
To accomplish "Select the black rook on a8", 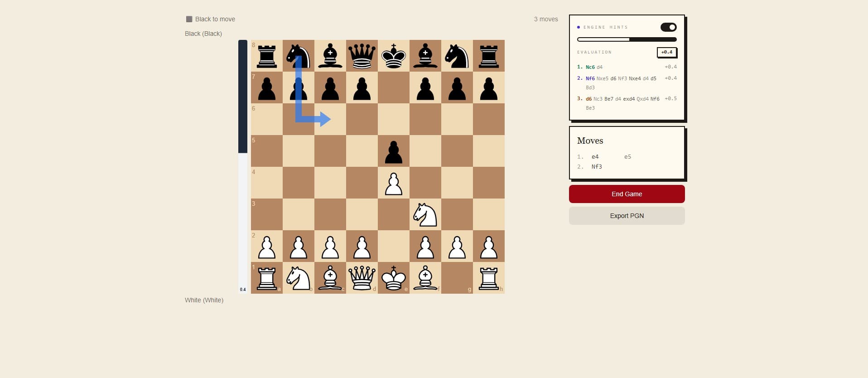I will [267, 56].
